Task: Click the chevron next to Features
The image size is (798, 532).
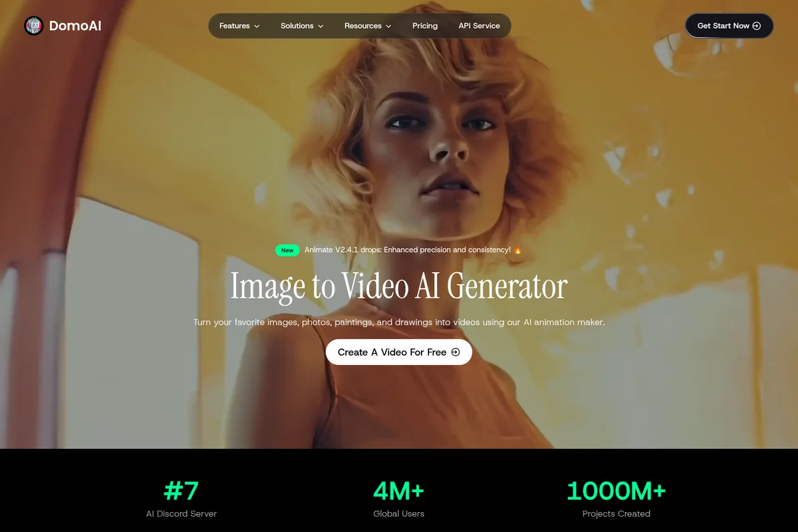Action: (x=257, y=26)
